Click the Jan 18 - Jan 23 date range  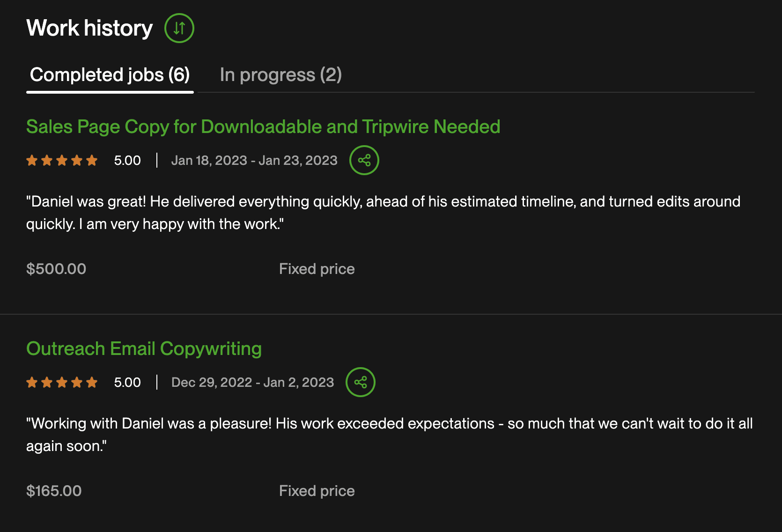click(x=254, y=160)
